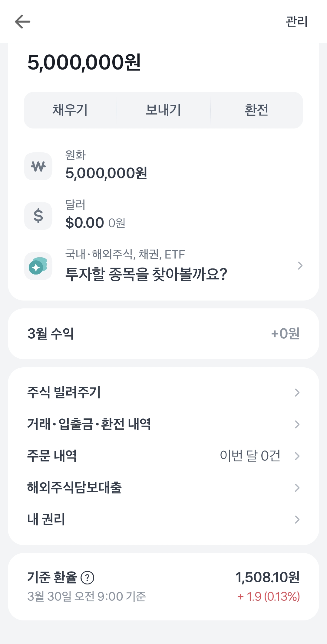Screen dimensions: 327x644
Task: Tap the 환전 button
Action: 256,110
